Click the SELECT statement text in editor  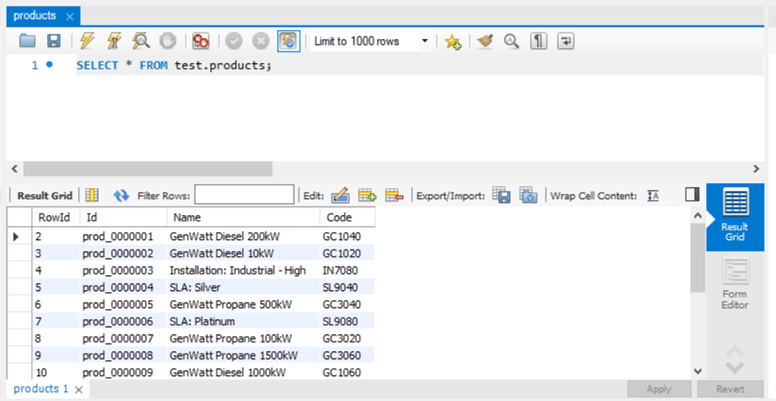point(174,65)
